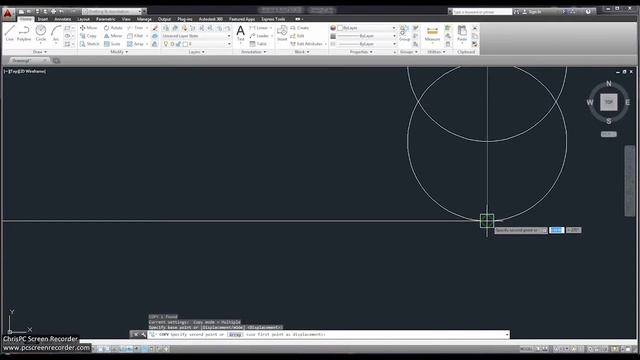Click the search keyword input field
640x360 pixels.
click(x=481, y=12)
